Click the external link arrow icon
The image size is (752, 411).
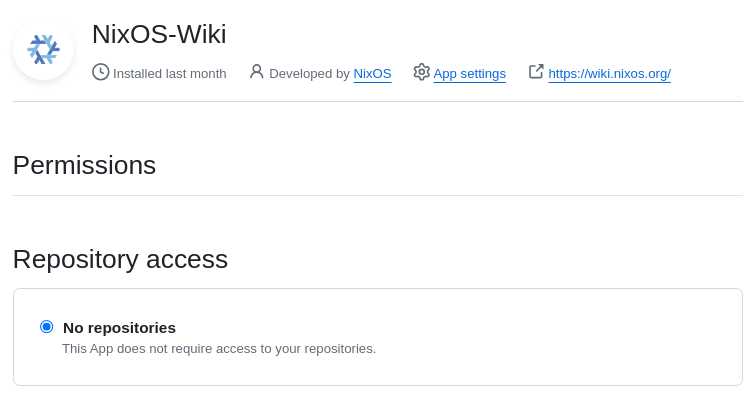tap(536, 72)
